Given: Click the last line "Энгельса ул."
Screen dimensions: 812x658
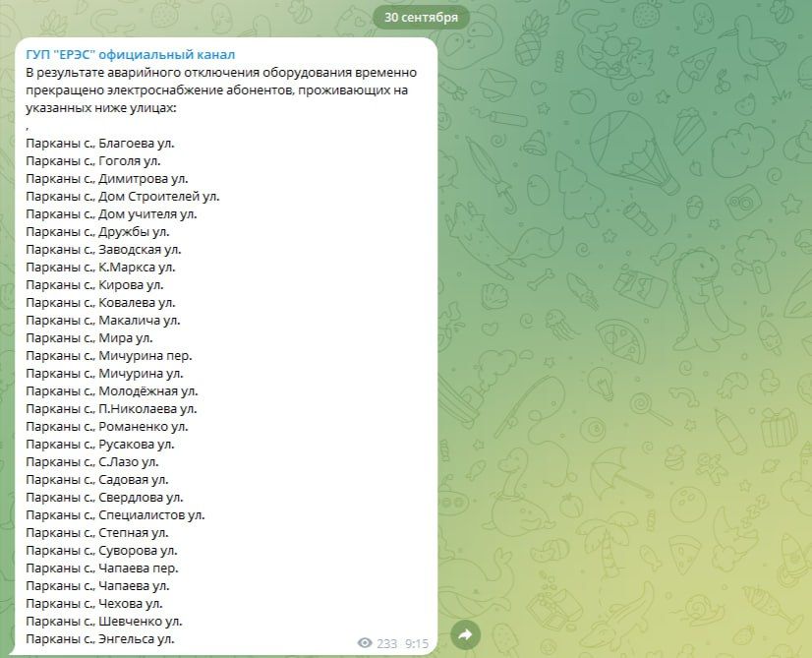Looking at the screenshot, I should [x=100, y=639].
